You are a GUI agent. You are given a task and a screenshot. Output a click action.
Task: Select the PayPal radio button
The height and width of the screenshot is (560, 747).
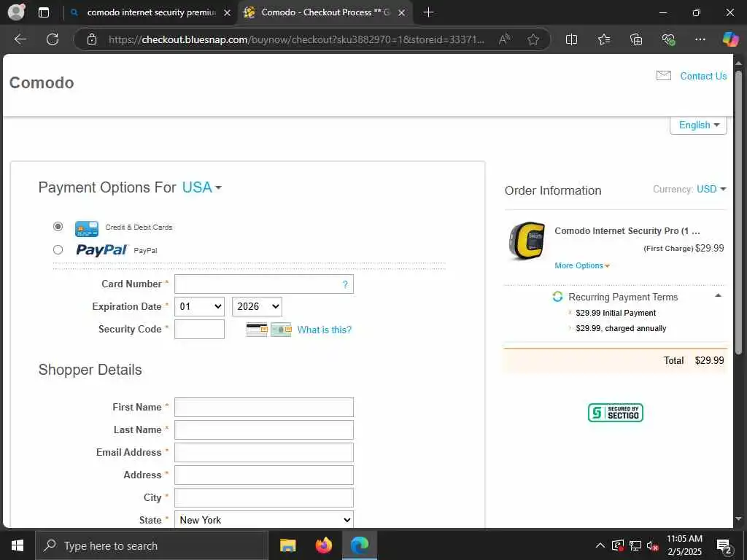click(58, 249)
